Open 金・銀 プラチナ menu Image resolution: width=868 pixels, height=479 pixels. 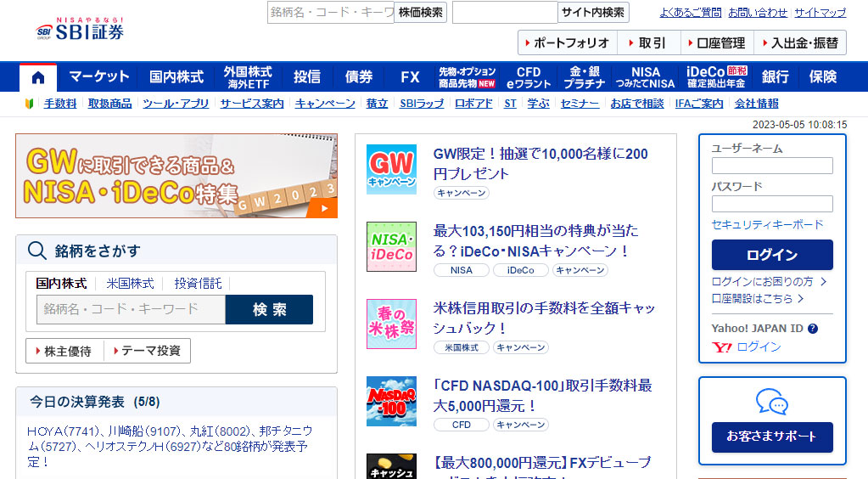click(585, 77)
